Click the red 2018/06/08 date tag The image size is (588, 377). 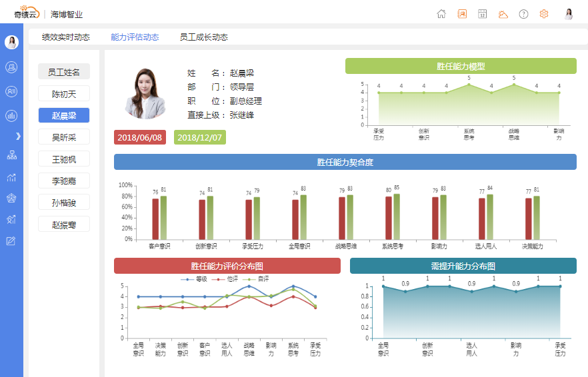point(139,137)
